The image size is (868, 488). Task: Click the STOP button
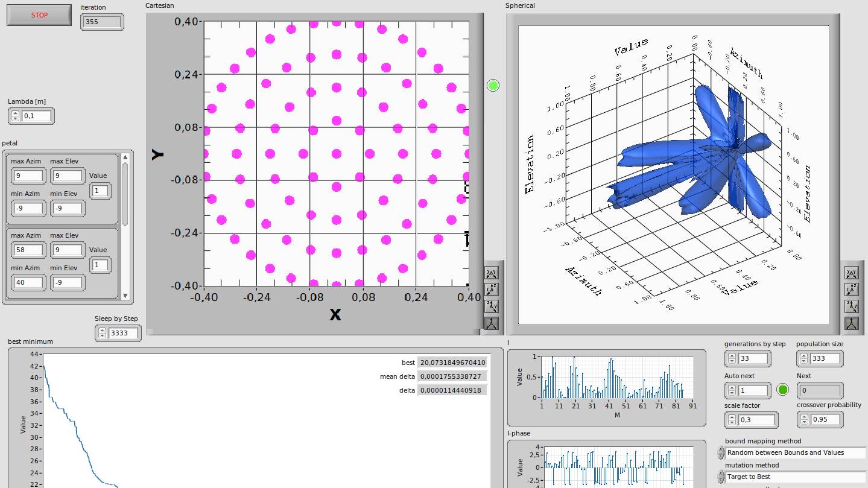[x=39, y=15]
